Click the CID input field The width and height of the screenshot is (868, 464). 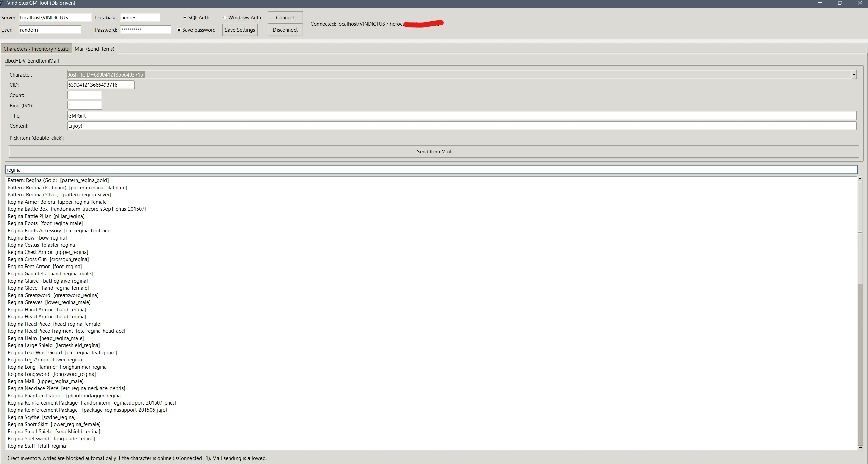101,85
